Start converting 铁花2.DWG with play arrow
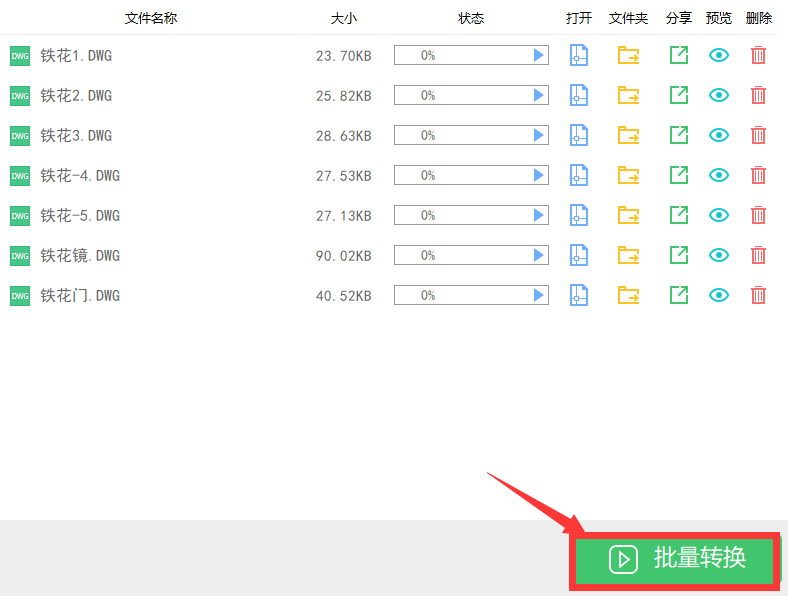This screenshot has width=788, height=596. (538, 95)
